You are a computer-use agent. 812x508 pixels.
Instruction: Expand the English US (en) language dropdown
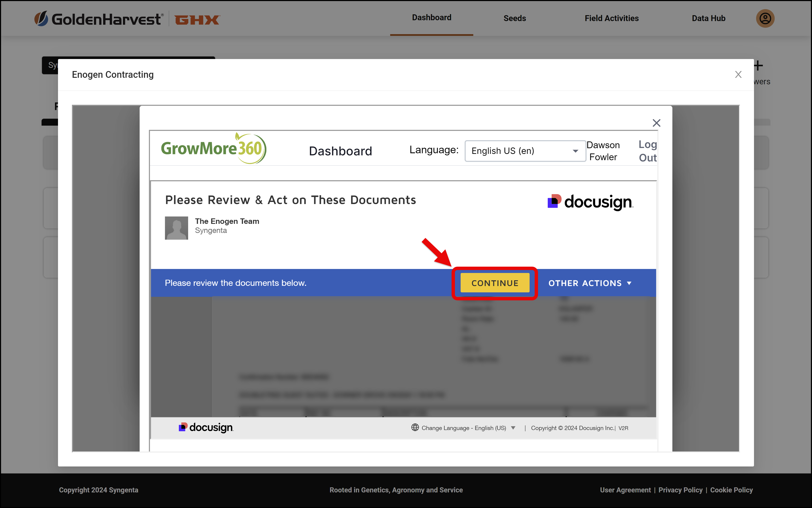coord(525,151)
